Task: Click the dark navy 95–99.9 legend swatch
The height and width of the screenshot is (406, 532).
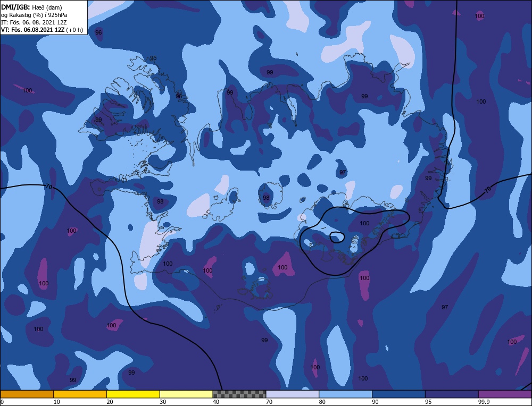Action: point(452,394)
